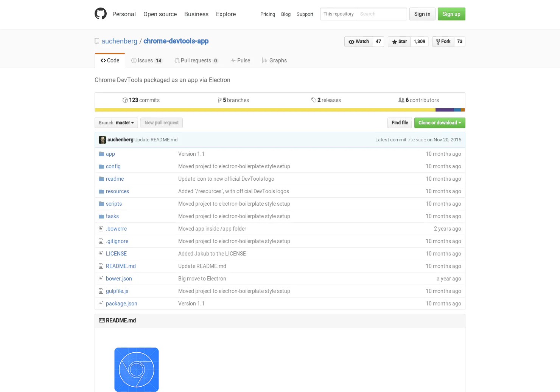Image resolution: width=560 pixels, height=392 pixels.
Task: Click auchenberg's avatar in latest commit bar
Action: coord(103,140)
